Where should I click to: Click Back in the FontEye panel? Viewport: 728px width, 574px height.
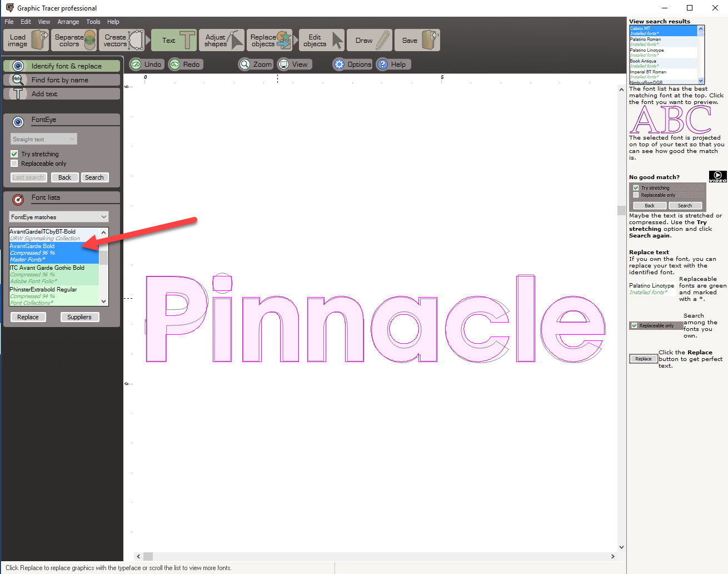(64, 177)
